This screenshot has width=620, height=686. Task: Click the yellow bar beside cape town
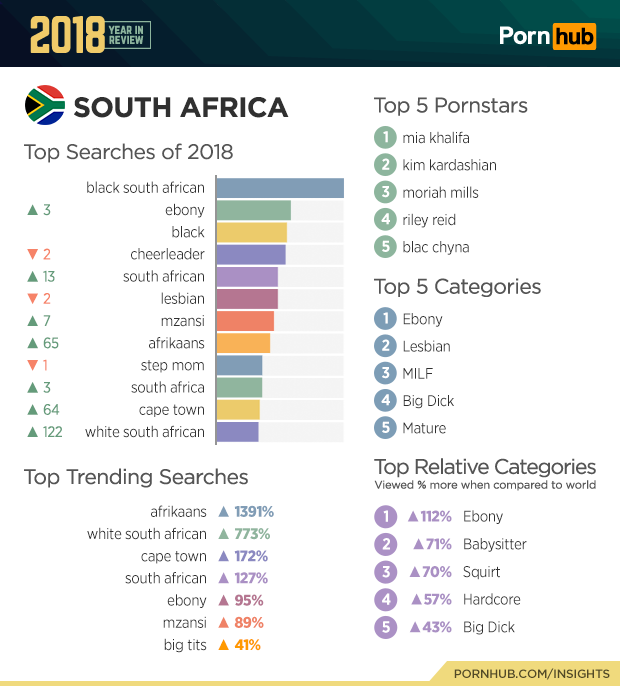click(x=238, y=410)
